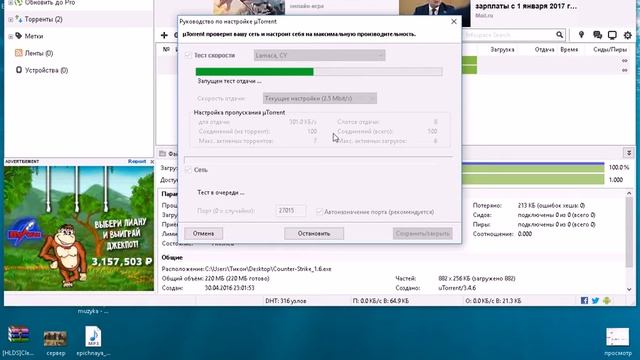Select Устройства (0) in the sidebar
The image size is (640, 360).
point(46,70)
